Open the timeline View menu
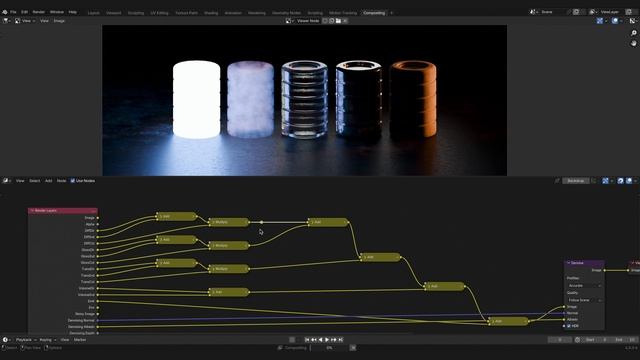The width and height of the screenshot is (640, 360). [x=65, y=340]
